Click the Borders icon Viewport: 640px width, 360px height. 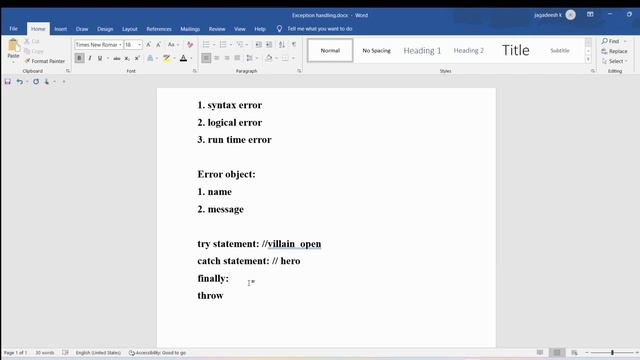[x=285, y=58]
